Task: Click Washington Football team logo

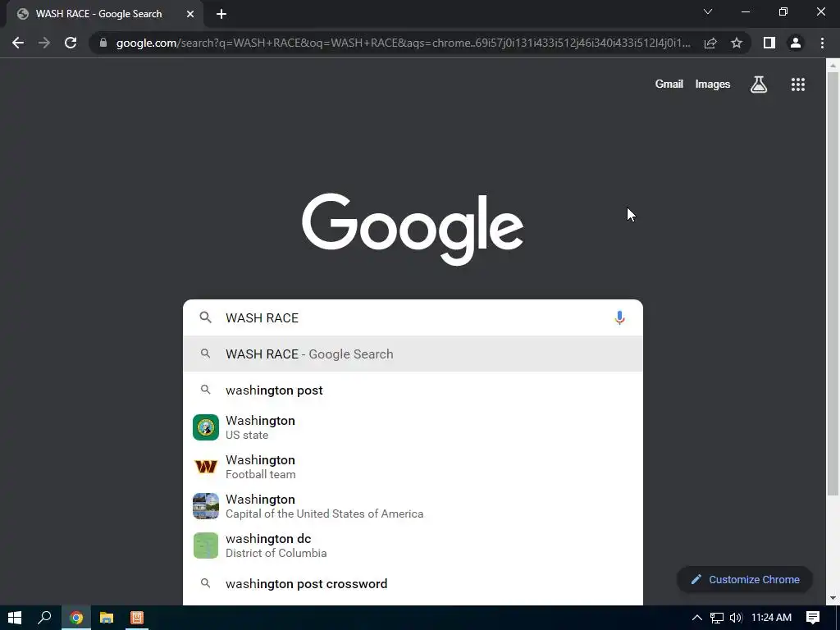Action: point(206,467)
